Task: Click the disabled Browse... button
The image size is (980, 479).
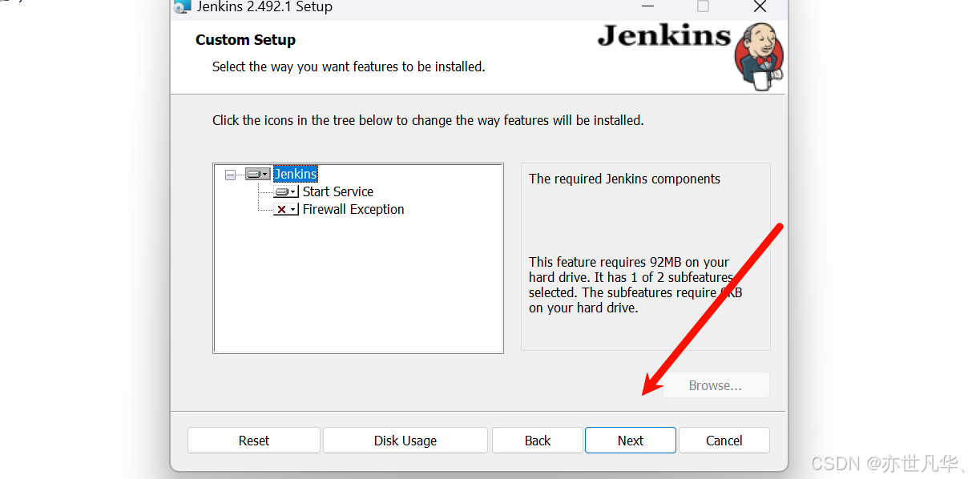Action: click(716, 385)
